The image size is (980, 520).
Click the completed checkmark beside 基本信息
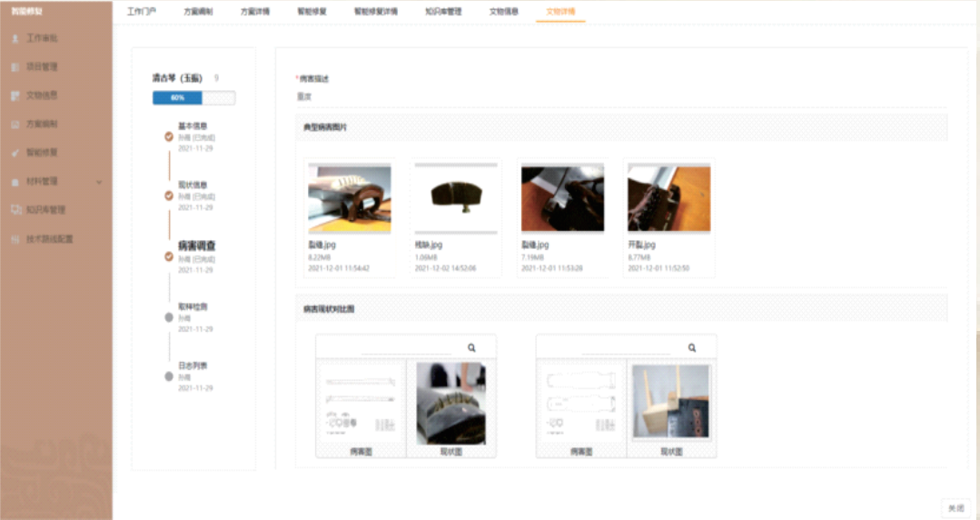point(169,136)
